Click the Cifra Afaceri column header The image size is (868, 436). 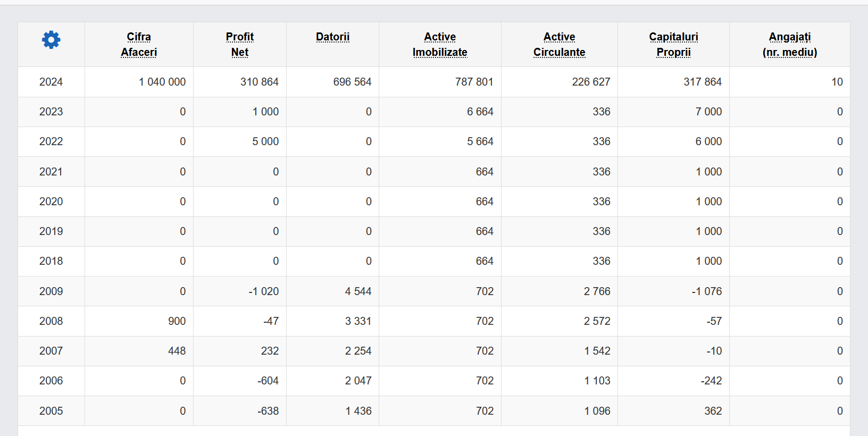point(139,45)
